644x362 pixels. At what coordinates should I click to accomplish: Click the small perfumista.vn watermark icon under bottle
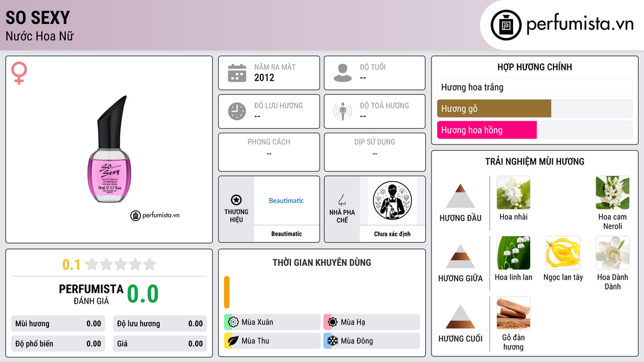135,215
